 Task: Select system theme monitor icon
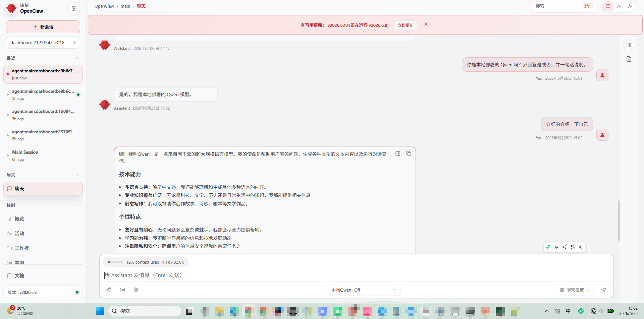[608, 6]
